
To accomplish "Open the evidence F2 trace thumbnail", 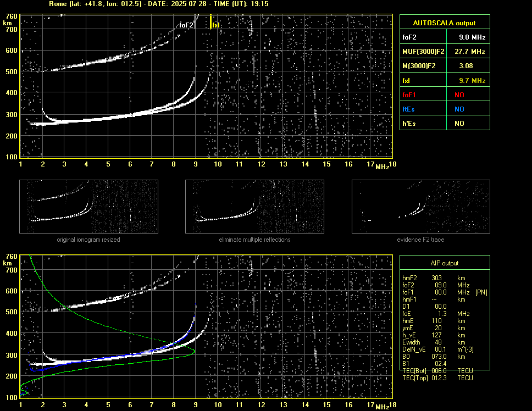I will pos(421,207).
